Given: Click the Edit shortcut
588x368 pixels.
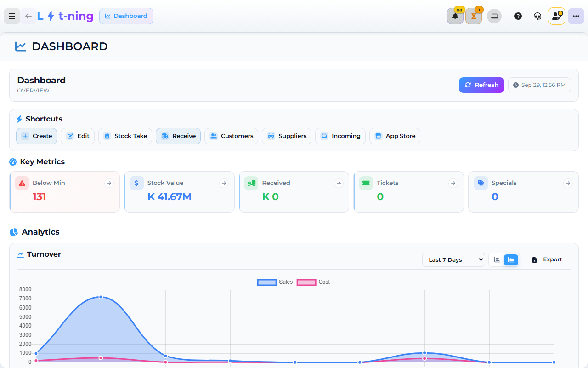Looking at the screenshot, I should [x=78, y=136].
